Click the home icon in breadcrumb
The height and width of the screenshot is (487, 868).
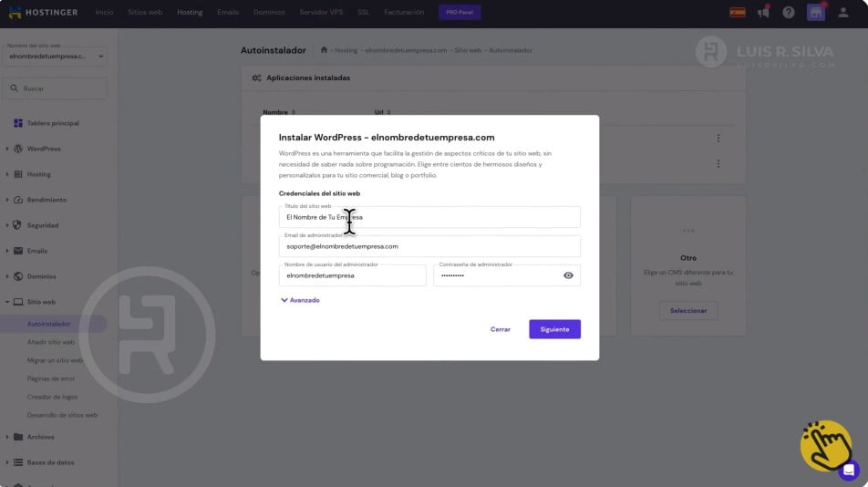pos(324,50)
